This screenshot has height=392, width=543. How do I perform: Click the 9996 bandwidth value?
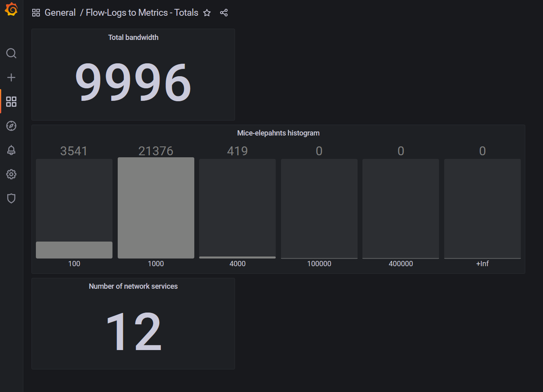click(x=133, y=82)
